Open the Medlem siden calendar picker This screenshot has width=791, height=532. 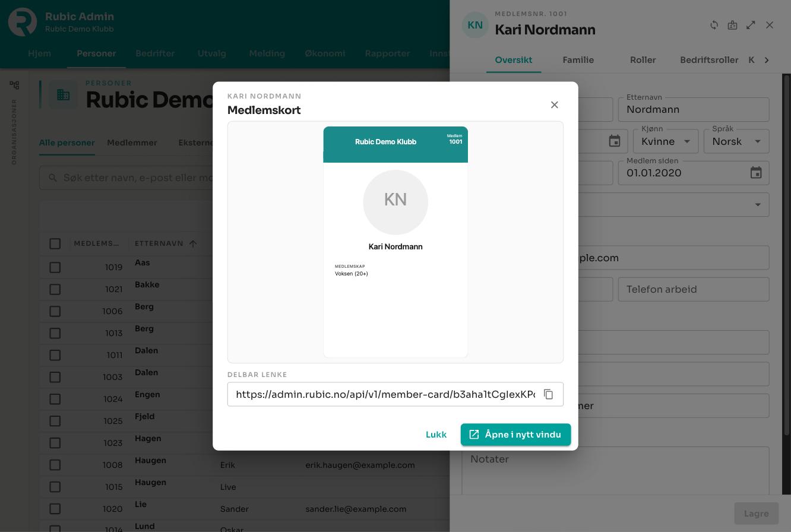pos(756,173)
